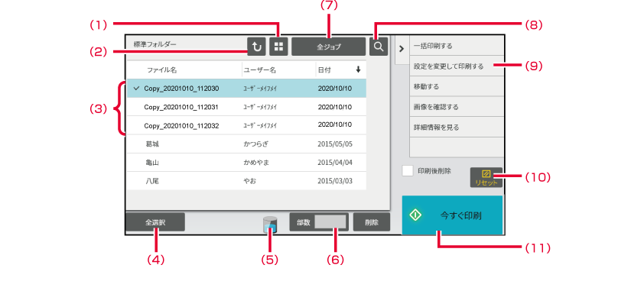This screenshot has height=294, width=644.
Task: Select the 亀山 file row
Action: coord(246,163)
